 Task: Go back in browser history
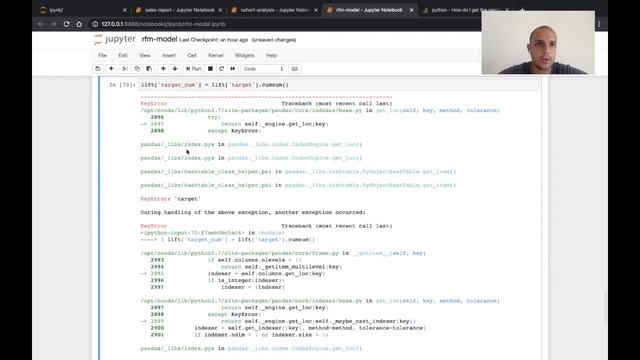(x=41, y=24)
